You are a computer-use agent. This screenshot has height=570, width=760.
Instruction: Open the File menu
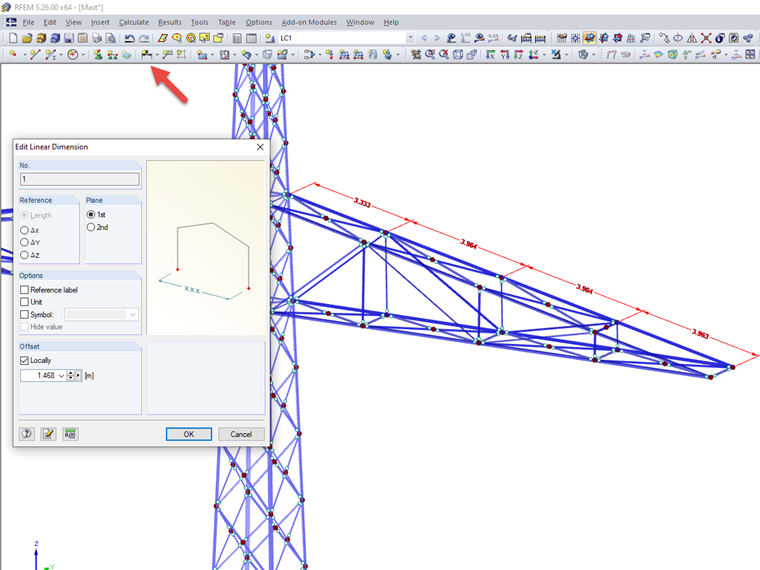point(28,22)
